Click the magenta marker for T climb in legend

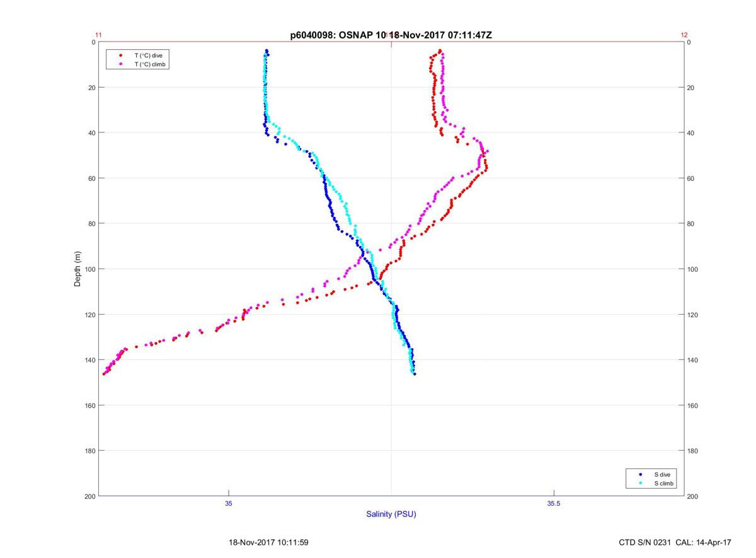[x=120, y=64]
